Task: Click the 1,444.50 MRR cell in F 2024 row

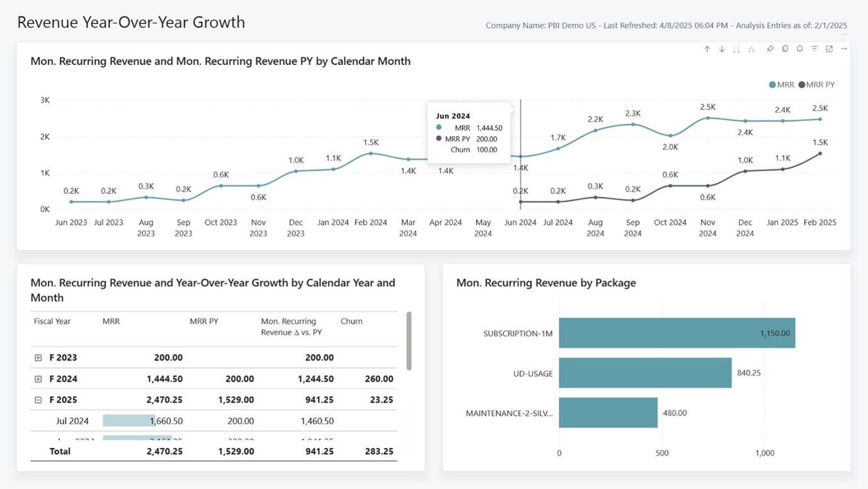Action: [165, 379]
